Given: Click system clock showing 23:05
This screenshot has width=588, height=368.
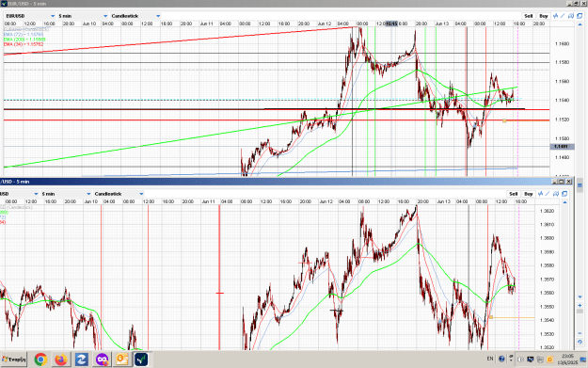Looking at the screenshot, I should pyautogui.click(x=567, y=359).
